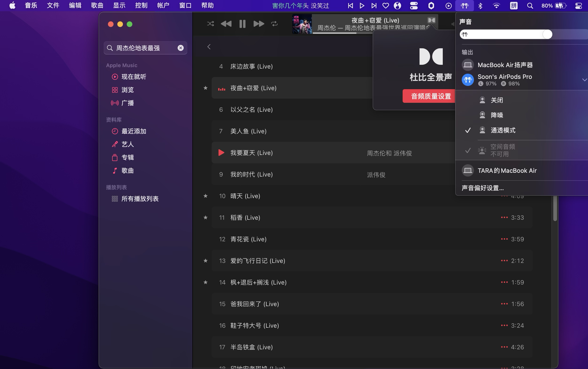Toggle repeat mode icon
The height and width of the screenshot is (369, 588).
click(x=274, y=24)
